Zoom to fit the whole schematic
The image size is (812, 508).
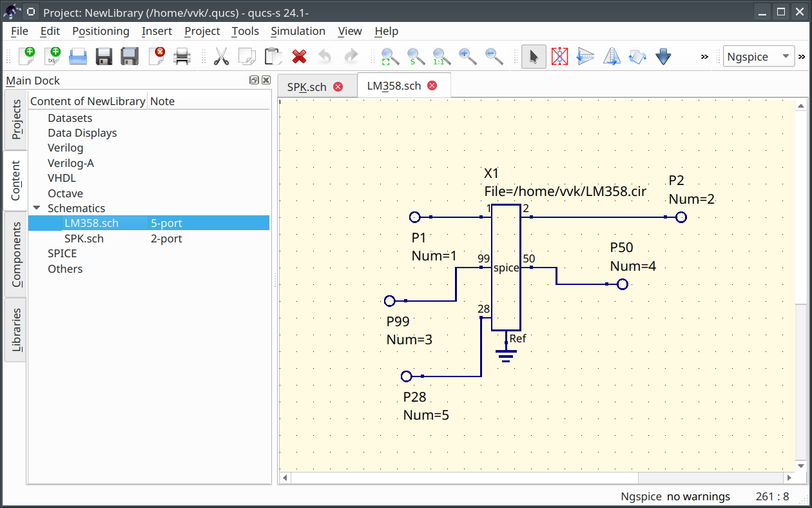pyautogui.click(x=390, y=57)
